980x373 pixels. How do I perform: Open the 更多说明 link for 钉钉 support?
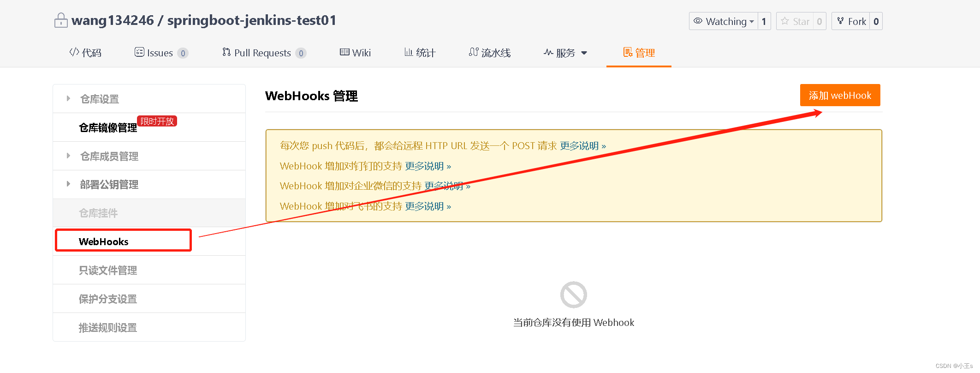428,166
